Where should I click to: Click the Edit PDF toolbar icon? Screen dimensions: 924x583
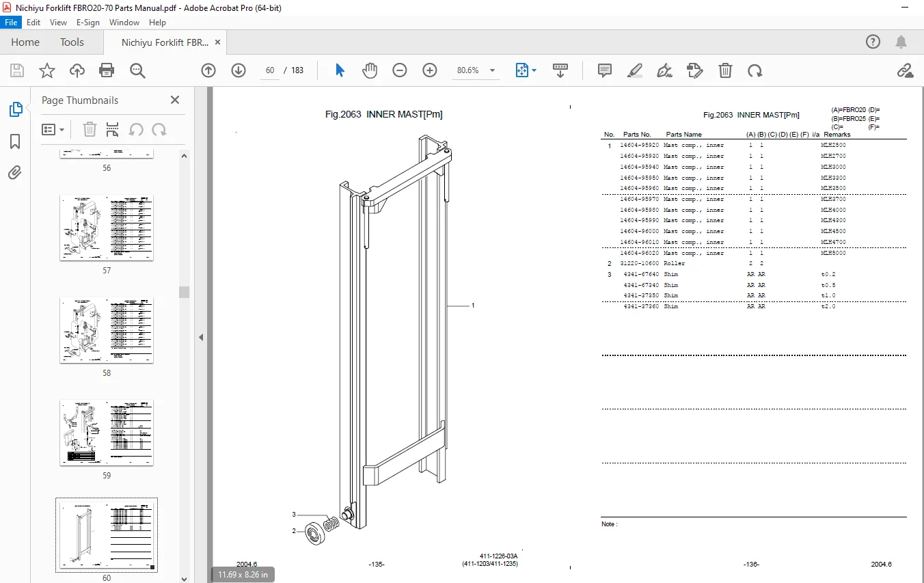pyautogui.click(x=695, y=70)
